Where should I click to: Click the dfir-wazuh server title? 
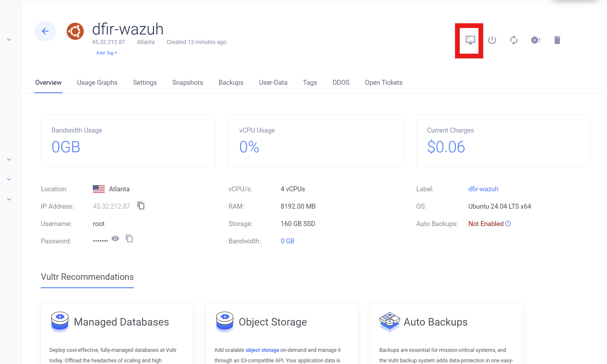pos(128,29)
